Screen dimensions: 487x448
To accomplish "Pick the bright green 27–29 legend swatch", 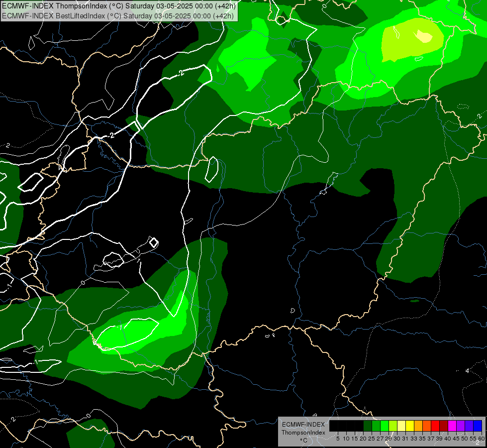I will [x=385, y=426].
